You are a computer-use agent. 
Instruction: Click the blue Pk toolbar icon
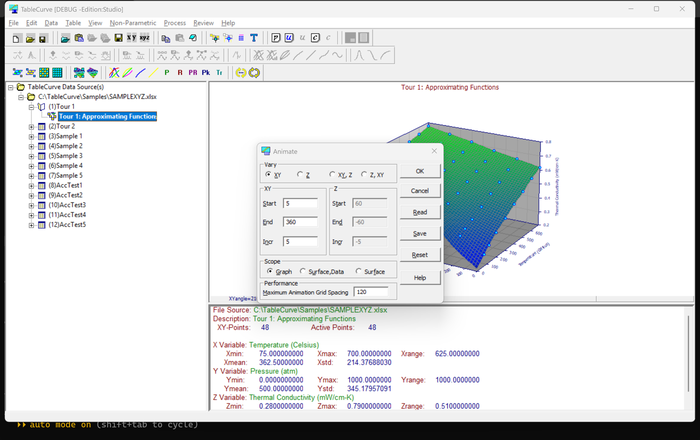pyautogui.click(x=206, y=72)
